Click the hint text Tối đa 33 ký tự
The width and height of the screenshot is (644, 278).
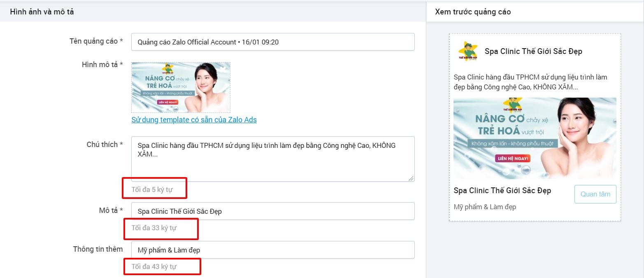click(154, 228)
